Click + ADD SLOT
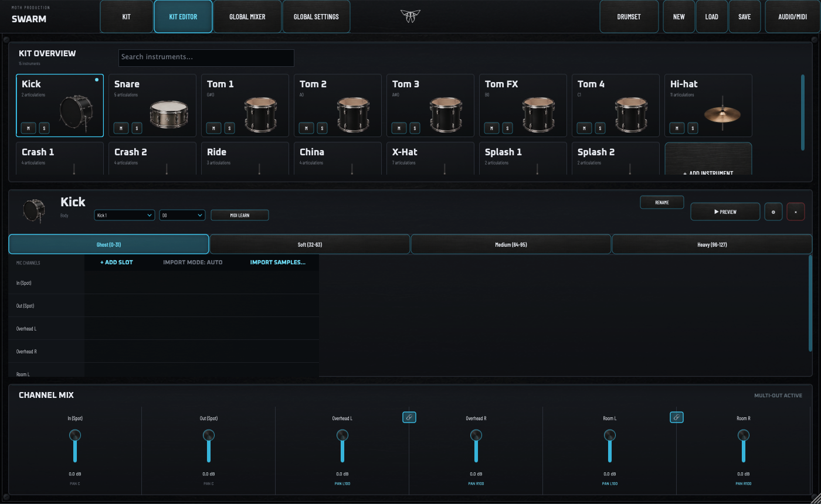 (117, 263)
